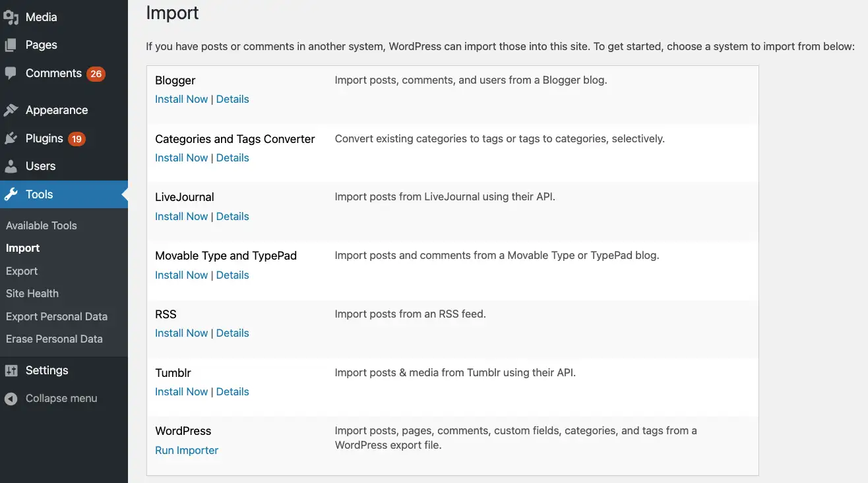Image resolution: width=868 pixels, height=483 pixels.
Task: Click the Comments badge showing 26
Action: pyautogui.click(x=96, y=74)
